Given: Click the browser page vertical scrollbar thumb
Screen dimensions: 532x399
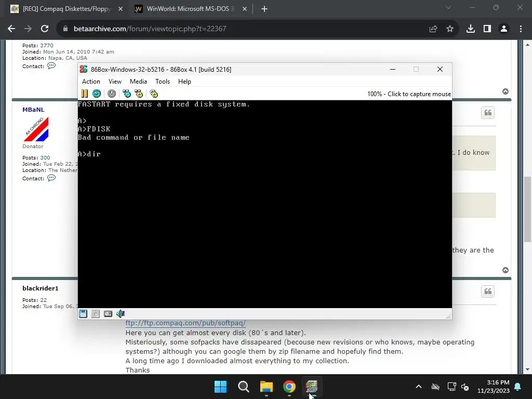Looking at the screenshot, I should click(x=528, y=209).
